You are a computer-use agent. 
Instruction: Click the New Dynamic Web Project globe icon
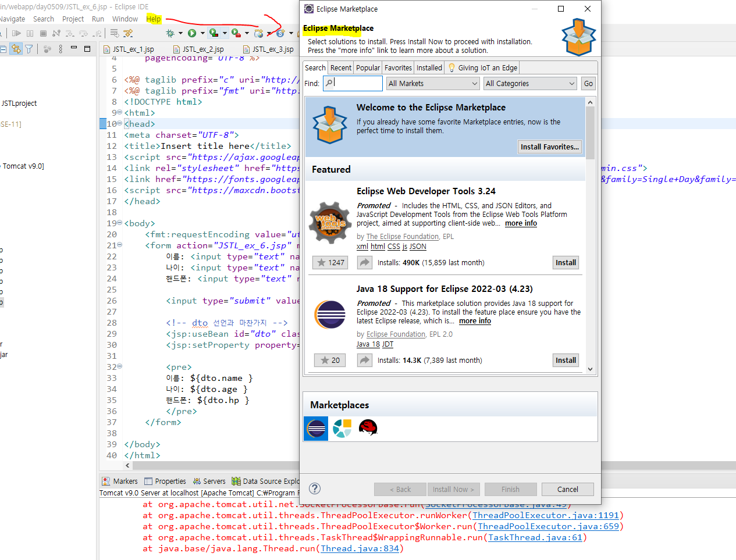coord(258,33)
